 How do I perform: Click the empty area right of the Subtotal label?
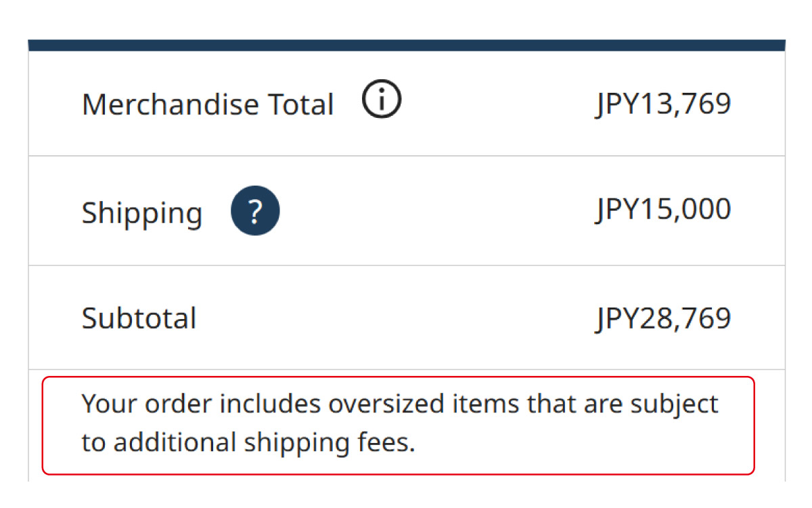(392, 318)
